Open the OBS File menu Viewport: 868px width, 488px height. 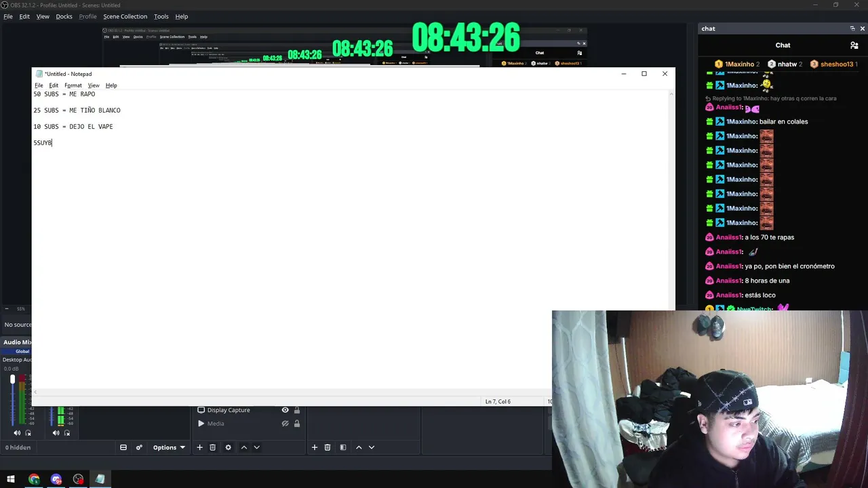(x=8, y=16)
